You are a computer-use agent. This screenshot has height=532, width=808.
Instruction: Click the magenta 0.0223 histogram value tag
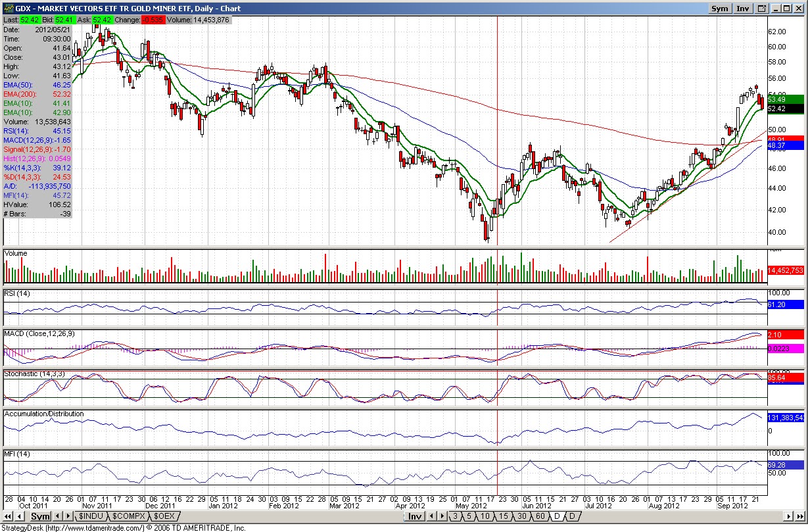tap(784, 349)
